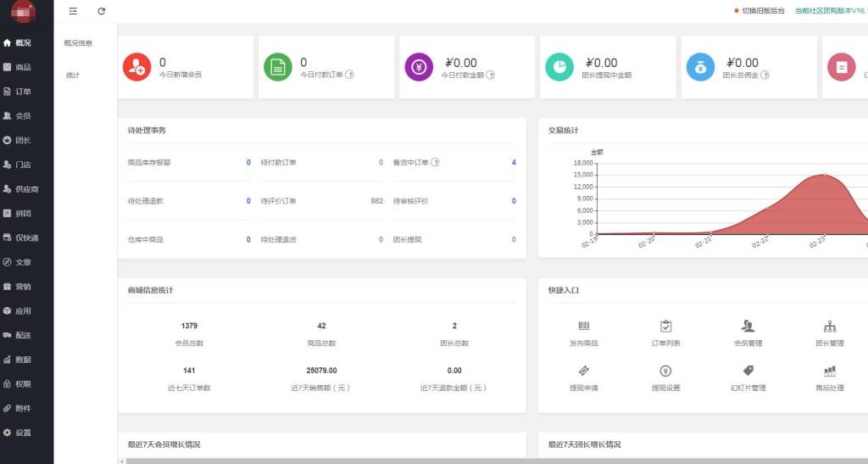Image resolution: width=868 pixels, height=464 pixels.
Task: Open 应用 in the sidebar
Action: pyautogui.click(x=23, y=310)
